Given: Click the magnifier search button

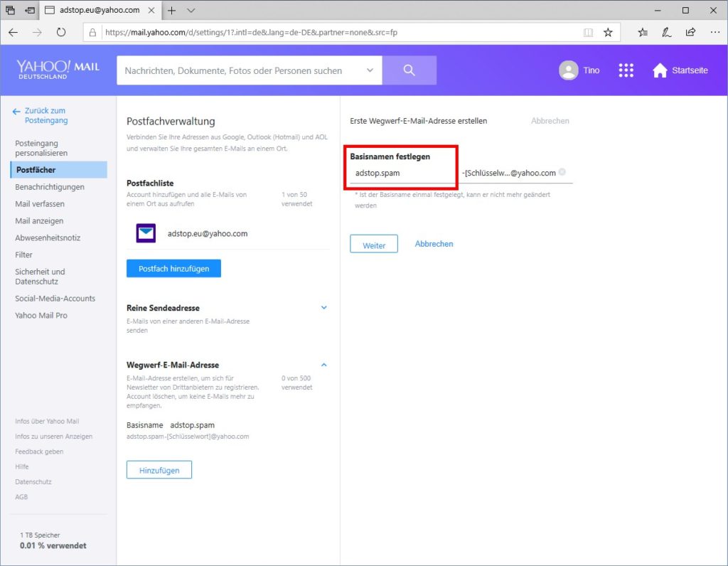Looking at the screenshot, I should [409, 70].
